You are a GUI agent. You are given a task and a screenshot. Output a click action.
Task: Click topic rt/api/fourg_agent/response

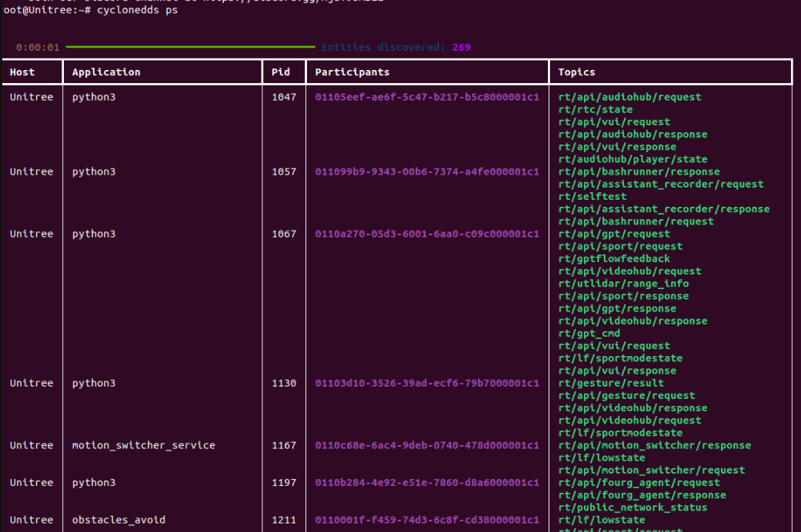(x=642, y=495)
